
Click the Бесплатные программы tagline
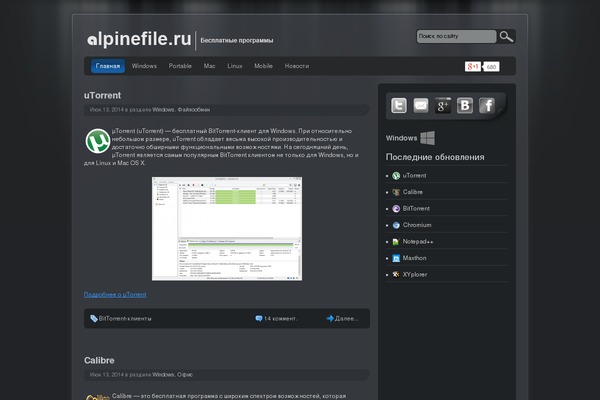(237, 41)
